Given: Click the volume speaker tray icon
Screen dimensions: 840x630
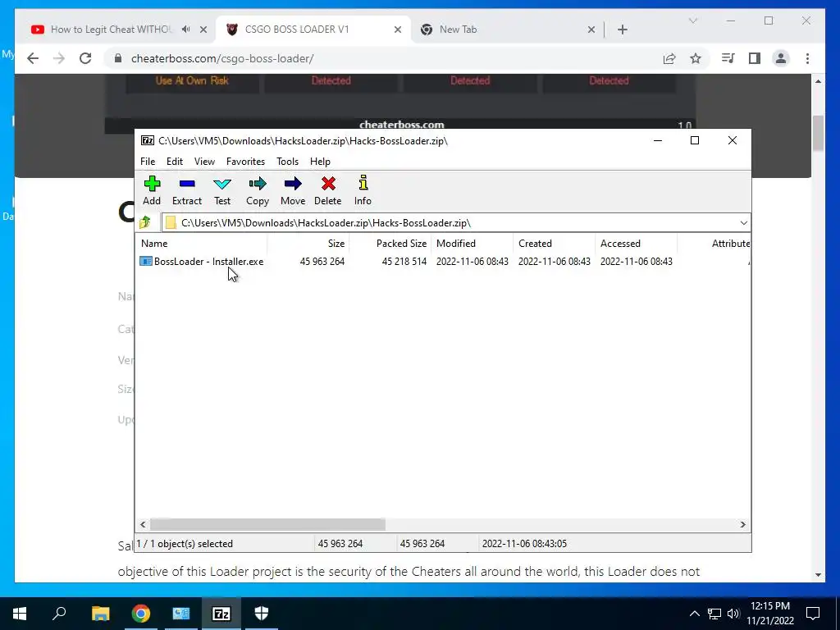Looking at the screenshot, I should pos(733,614).
